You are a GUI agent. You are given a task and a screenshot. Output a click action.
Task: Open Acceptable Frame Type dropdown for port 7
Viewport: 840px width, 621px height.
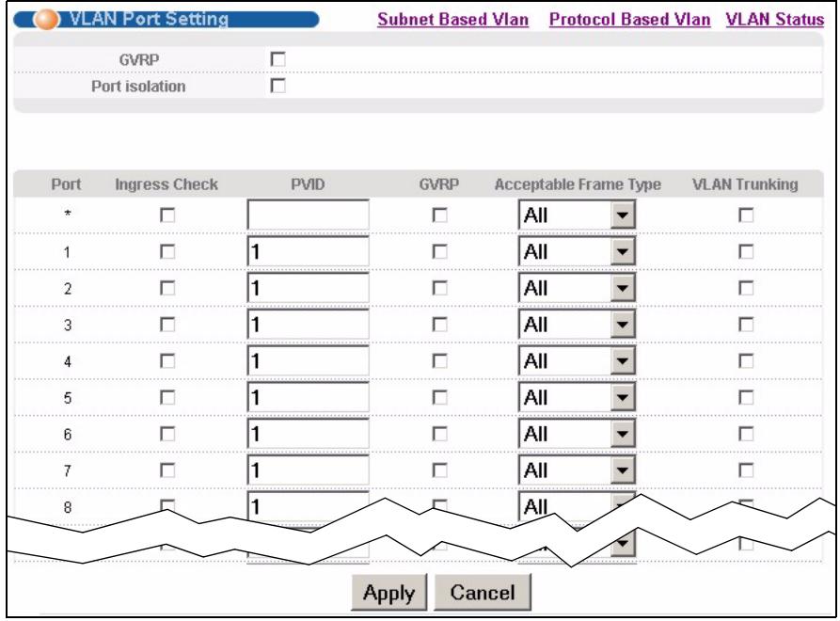[577, 470]
